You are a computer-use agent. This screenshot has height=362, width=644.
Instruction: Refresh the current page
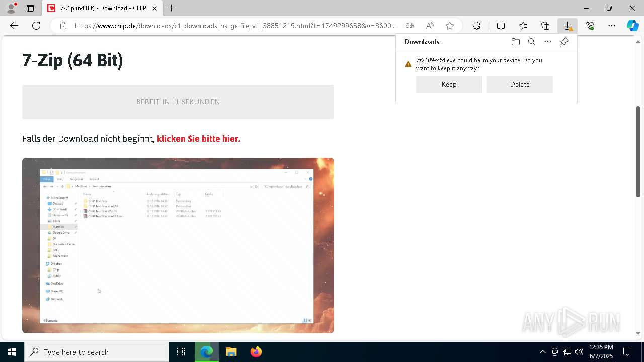click(x=36, y=26)
